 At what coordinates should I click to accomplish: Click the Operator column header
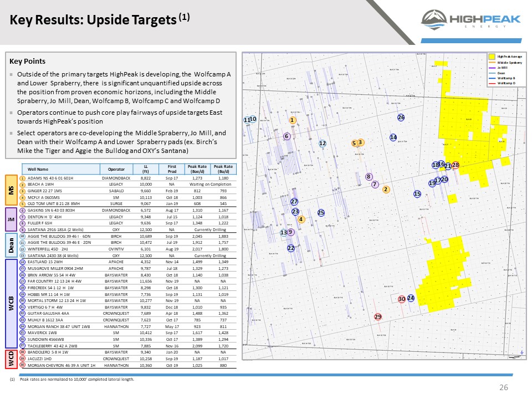[116, 170]
